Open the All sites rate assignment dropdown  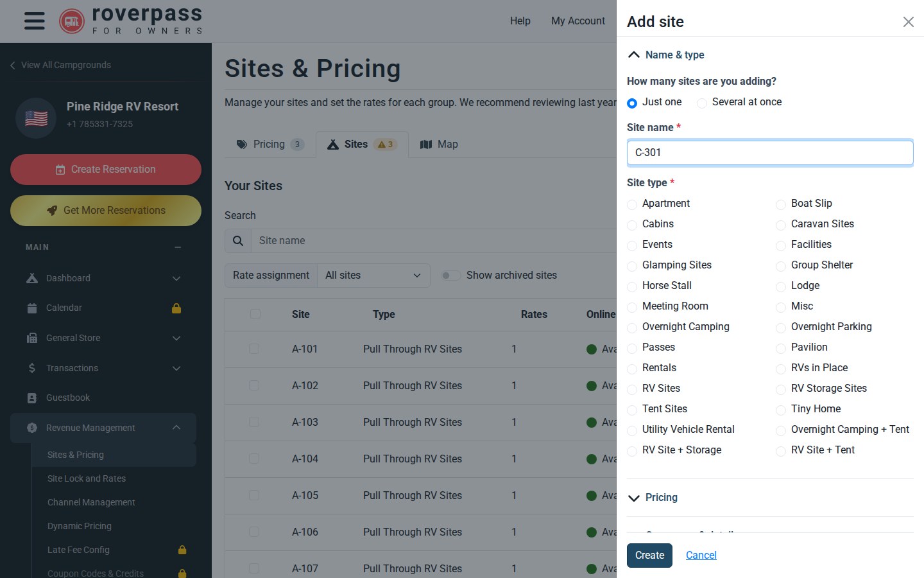click(373, 276)
